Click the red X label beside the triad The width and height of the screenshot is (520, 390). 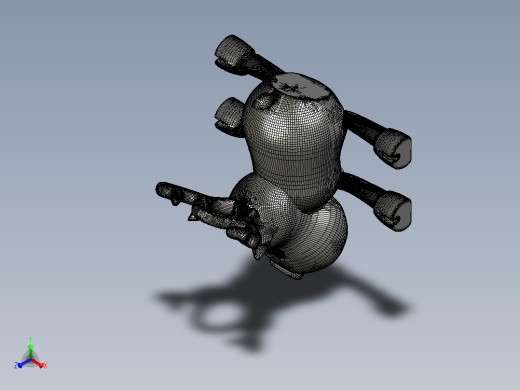coord(45,365)
